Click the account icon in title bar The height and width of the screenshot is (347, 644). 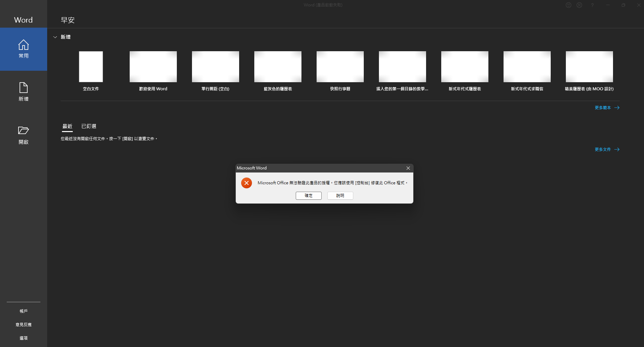click(580, 5)
